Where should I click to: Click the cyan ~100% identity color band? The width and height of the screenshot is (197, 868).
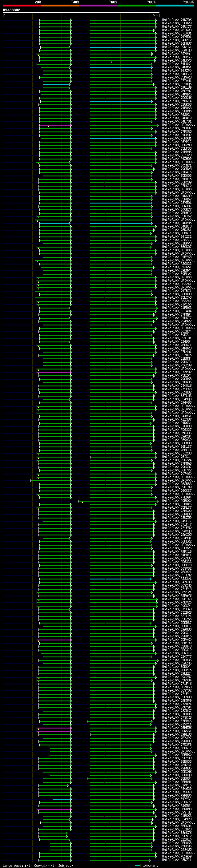click(175, 6)
